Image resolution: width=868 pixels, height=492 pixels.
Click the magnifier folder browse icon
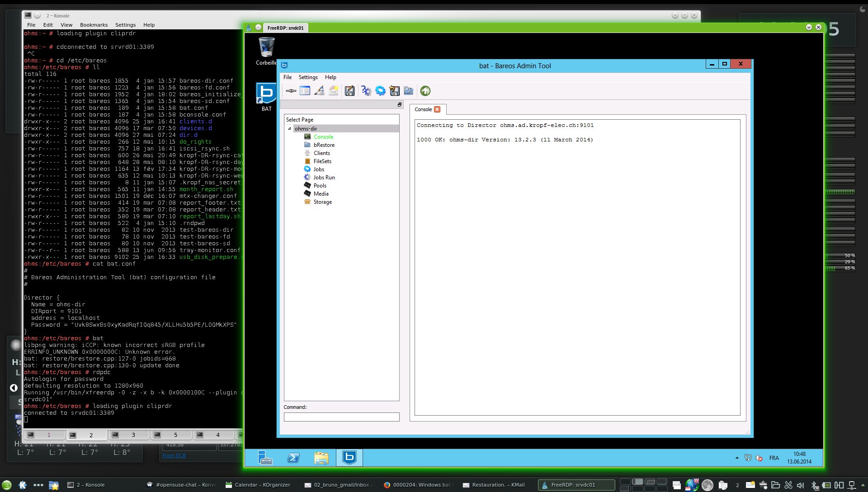(409, 91)
